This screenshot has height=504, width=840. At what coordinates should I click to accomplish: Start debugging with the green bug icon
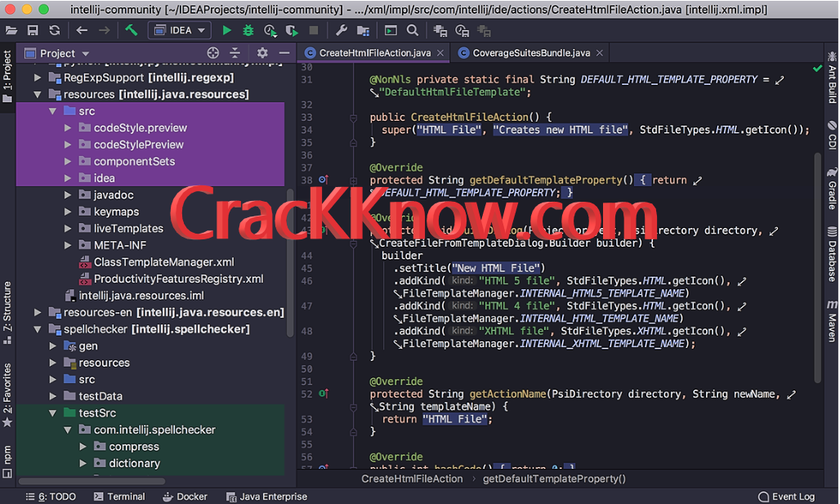coord(248,30)
